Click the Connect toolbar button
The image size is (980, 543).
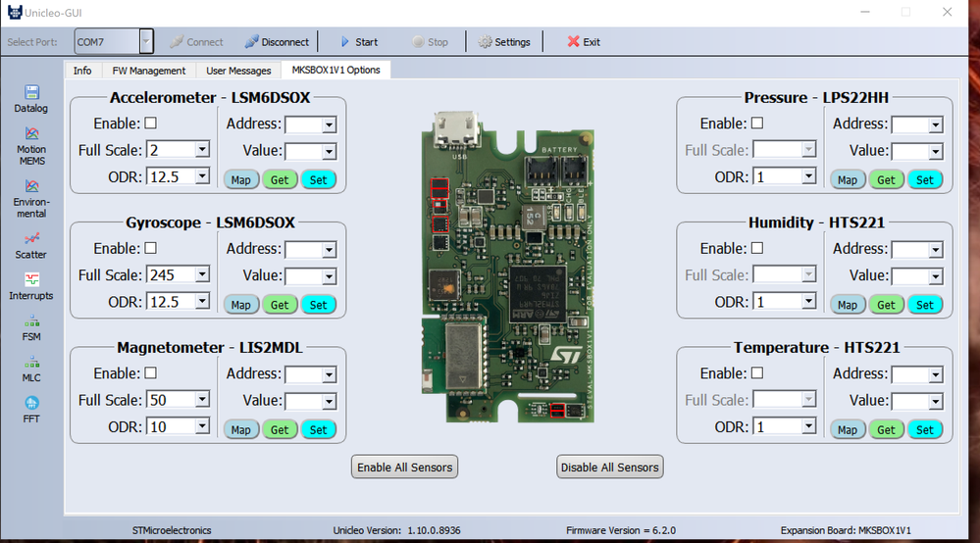click(196, 42)
